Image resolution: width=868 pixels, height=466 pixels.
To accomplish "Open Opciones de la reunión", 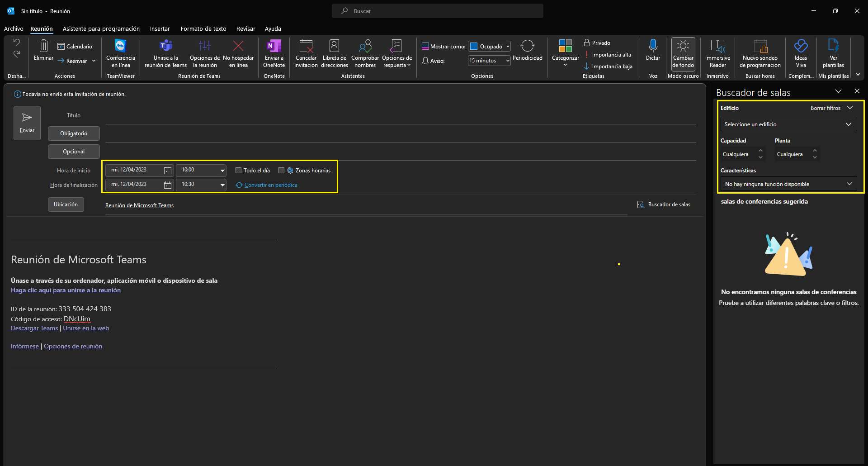I will pos(205,53).
